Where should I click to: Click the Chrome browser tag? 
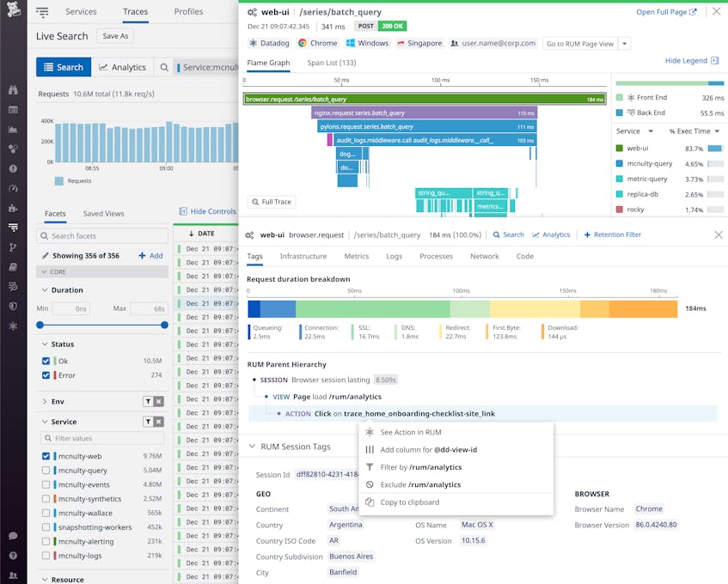click(317, 43)
